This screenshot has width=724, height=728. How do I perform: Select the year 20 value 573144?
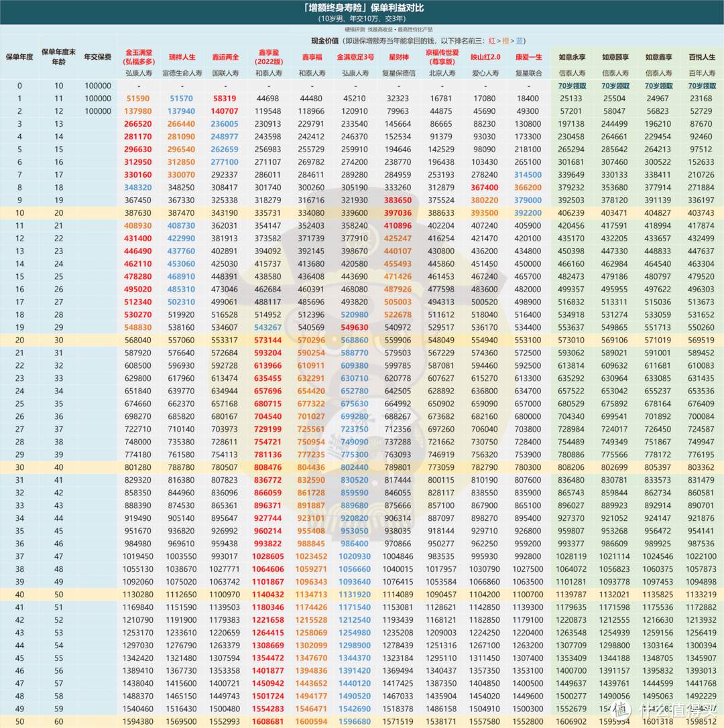click(268, 341)
